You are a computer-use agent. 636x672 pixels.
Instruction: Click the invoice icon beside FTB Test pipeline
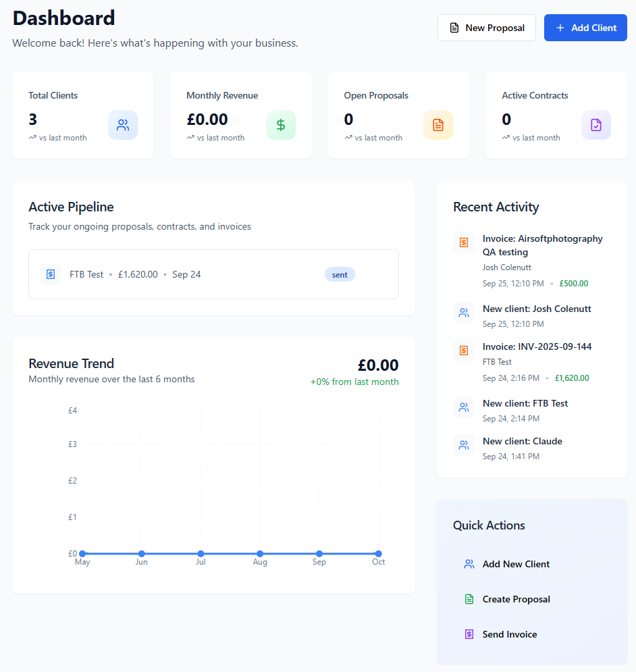(51, 274)
